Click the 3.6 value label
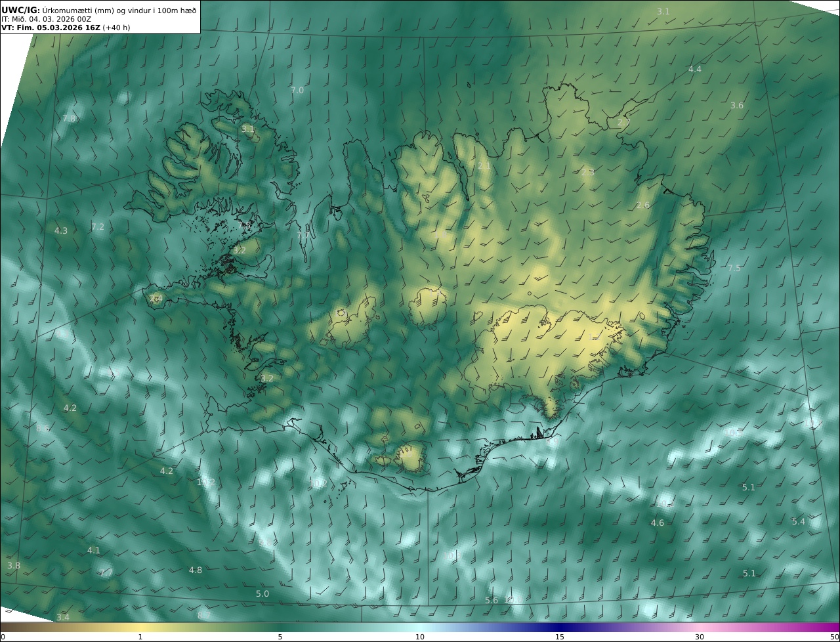This screenshot has height=642, width=840. click(x=737, y=105)
